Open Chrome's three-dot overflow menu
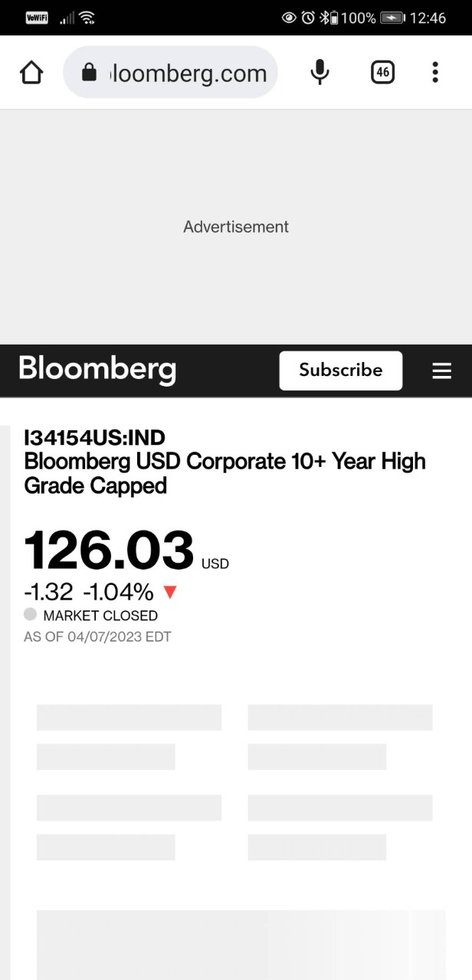 click(434, 73)
